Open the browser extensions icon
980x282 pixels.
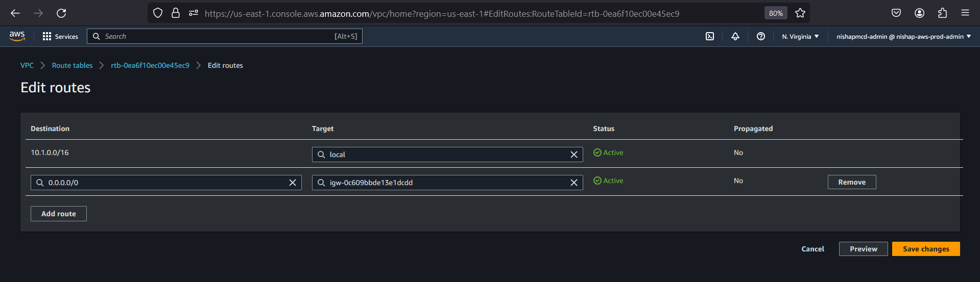[943, 13]
